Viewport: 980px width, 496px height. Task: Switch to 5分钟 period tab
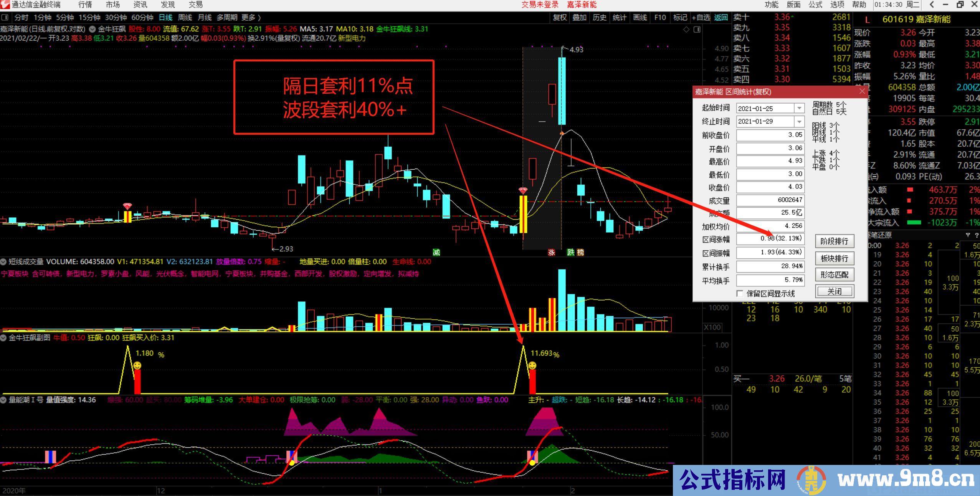(x=65, y=18)
